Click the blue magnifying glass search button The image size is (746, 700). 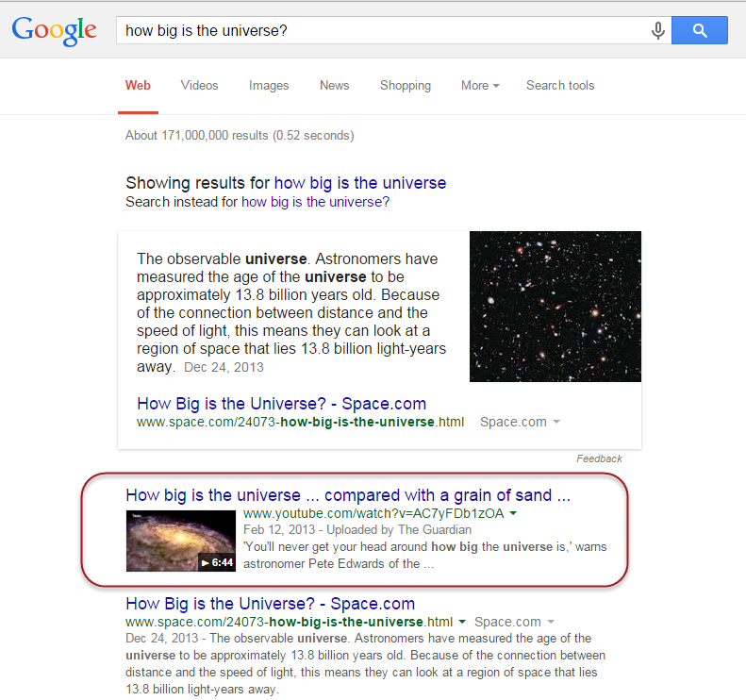699,30
